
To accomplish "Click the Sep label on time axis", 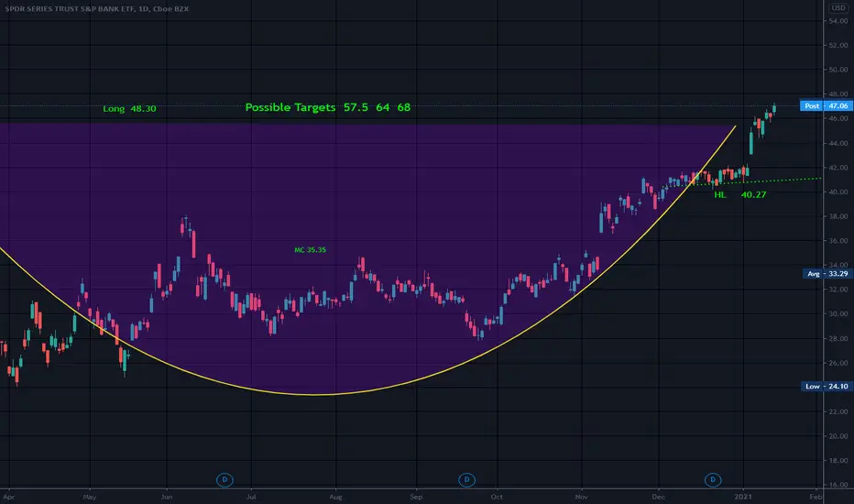I will click(416, 497).
